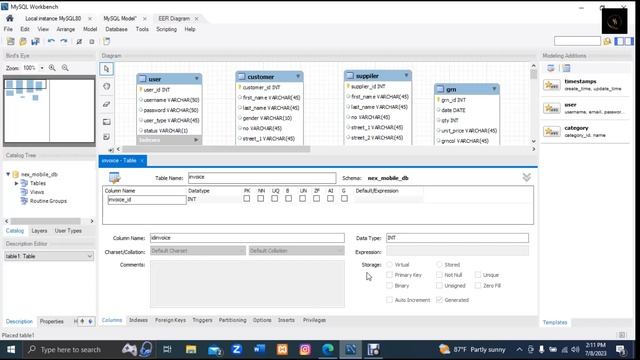Click the Column Name field containing idinvoice
Screen dimensions: 640x360
[x=247, y=238]
